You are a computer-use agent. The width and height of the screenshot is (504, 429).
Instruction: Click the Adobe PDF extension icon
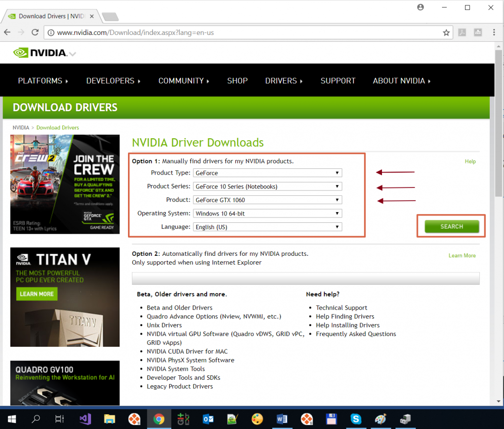462,32
